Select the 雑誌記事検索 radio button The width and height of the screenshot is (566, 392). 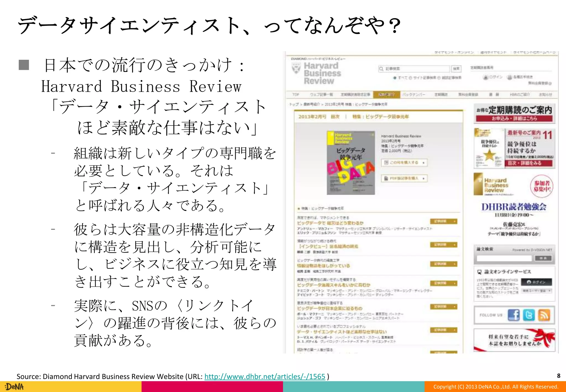[439, 78]
